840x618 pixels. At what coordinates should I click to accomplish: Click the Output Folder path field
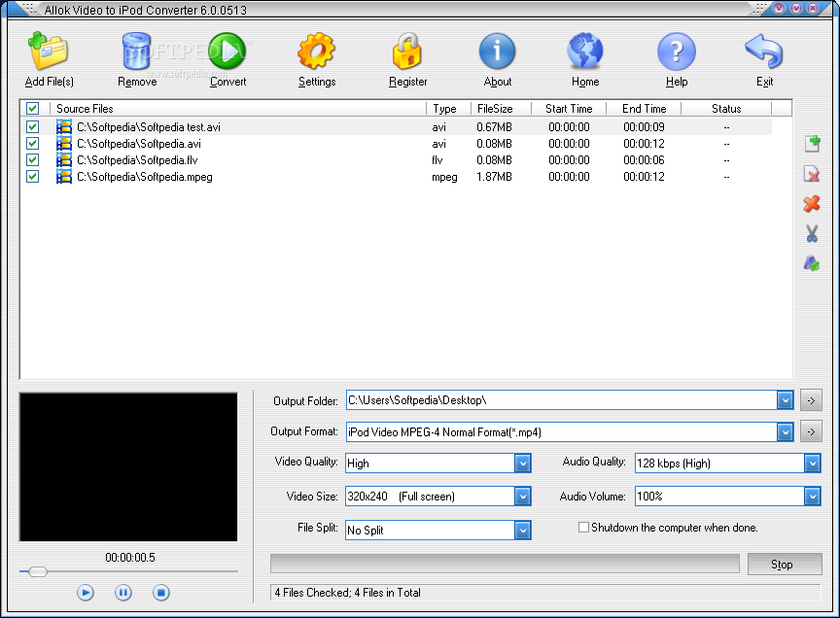[561, 400]
